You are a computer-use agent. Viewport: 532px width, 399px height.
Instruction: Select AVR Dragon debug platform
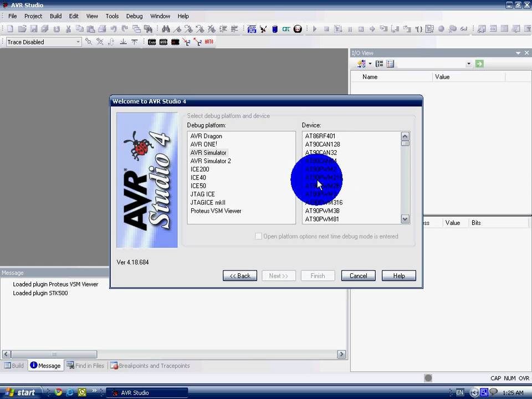206,136
